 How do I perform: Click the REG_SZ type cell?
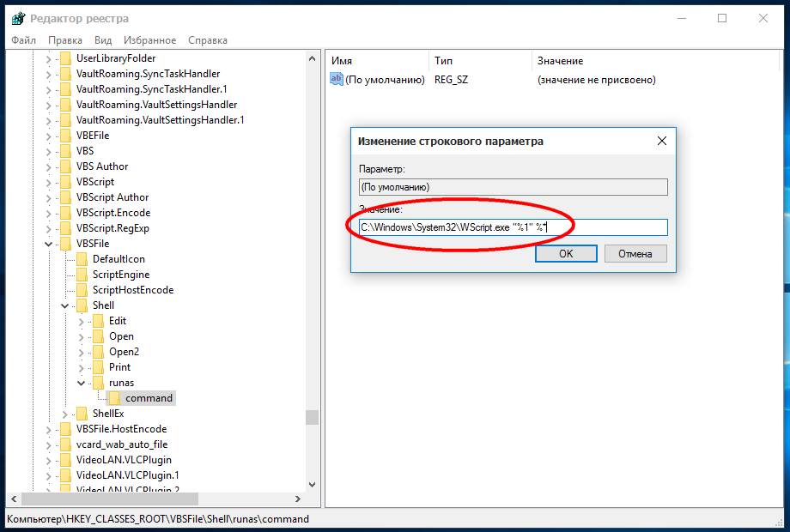(451, 80)
